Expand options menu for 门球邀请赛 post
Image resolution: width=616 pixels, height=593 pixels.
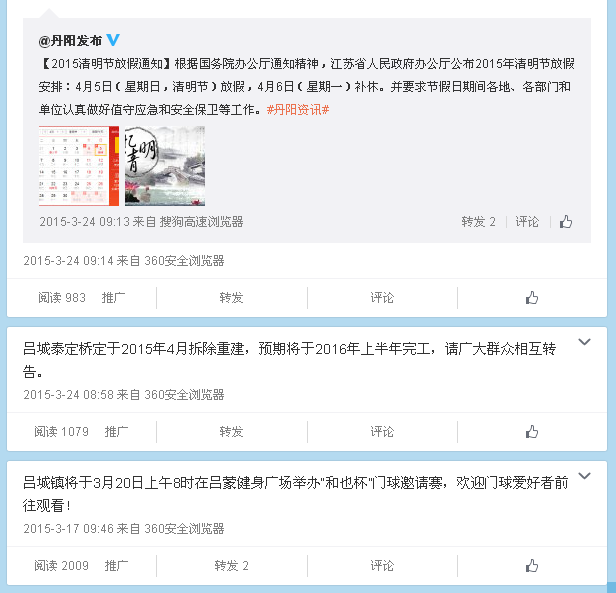584,476
